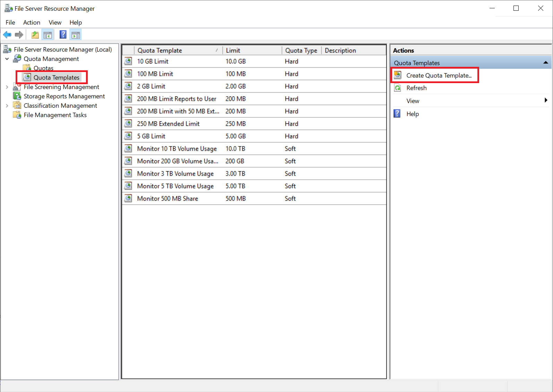
Task: Select 'Monitor 3 TB Volume Usage' row
Action: tap(254, 173)
